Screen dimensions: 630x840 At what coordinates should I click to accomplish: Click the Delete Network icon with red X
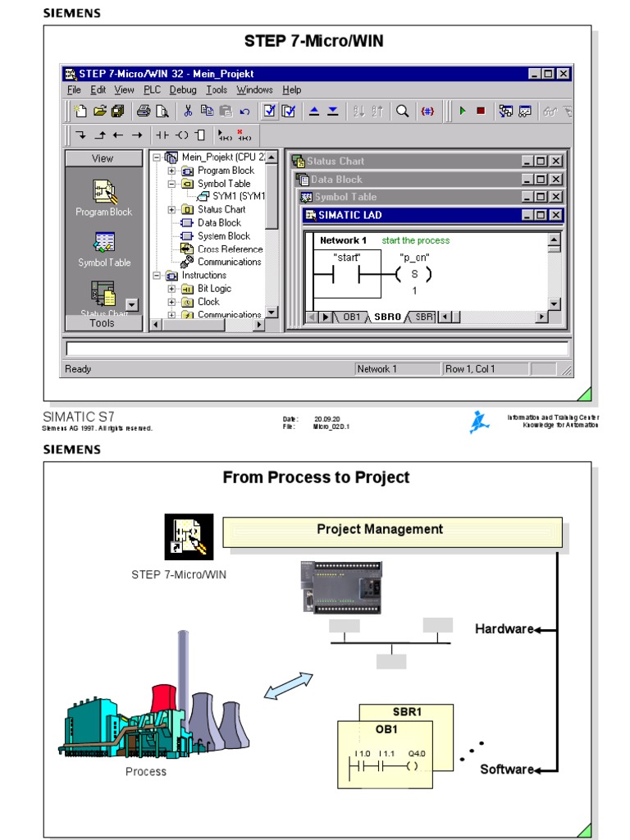point(244,135)
